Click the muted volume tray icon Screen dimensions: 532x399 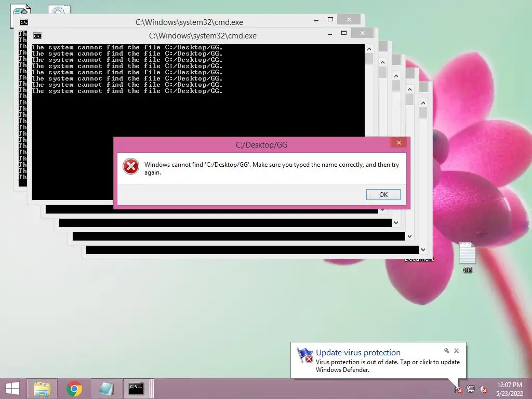pos(483,389)
